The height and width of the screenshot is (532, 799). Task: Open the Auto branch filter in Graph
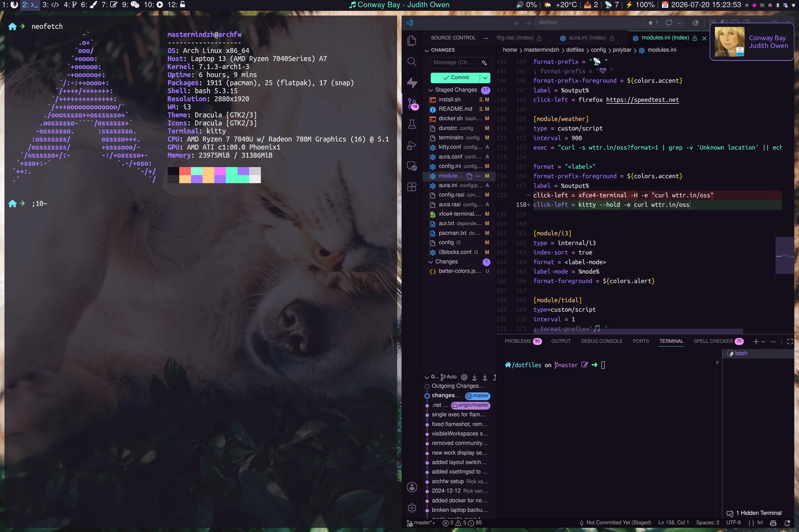(x=448, y=377)
